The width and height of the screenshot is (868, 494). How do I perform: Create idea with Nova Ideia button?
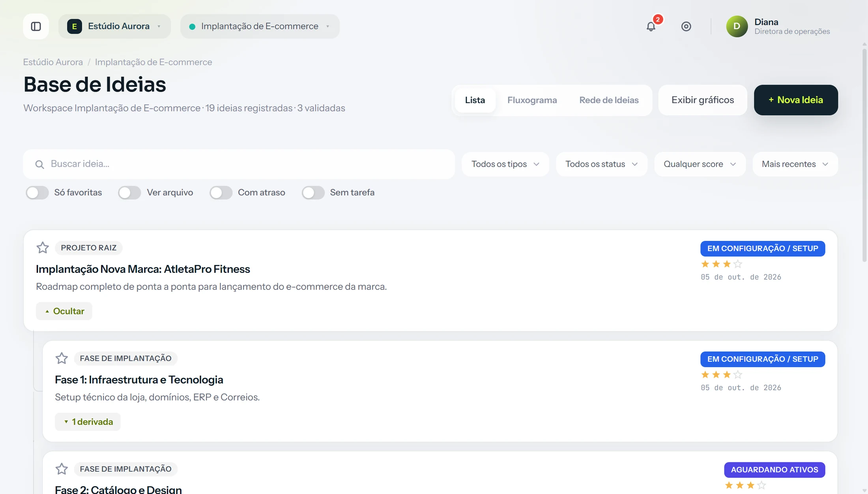796,100
